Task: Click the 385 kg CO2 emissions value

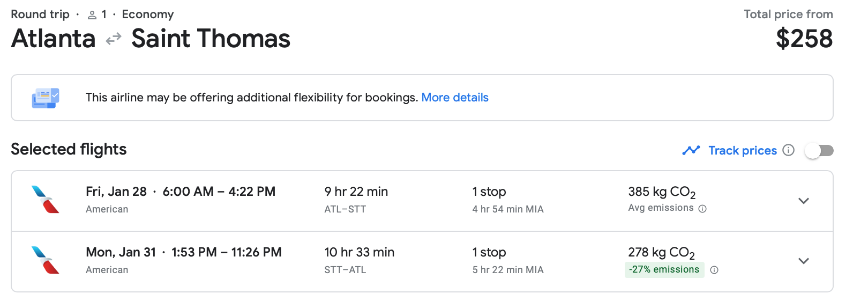Action: tap(661, 192)
